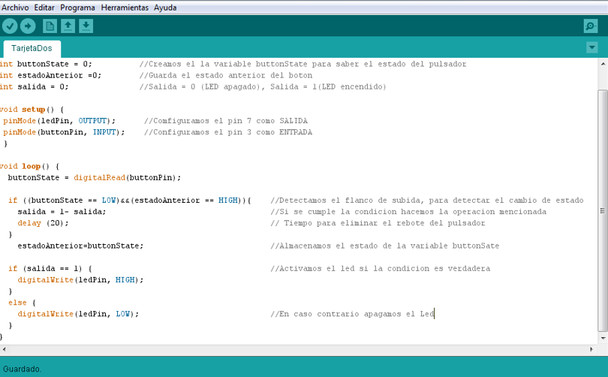
Task: Click 'digitalWrite(ledPin, LOW);' line
Action: (78, 314)
